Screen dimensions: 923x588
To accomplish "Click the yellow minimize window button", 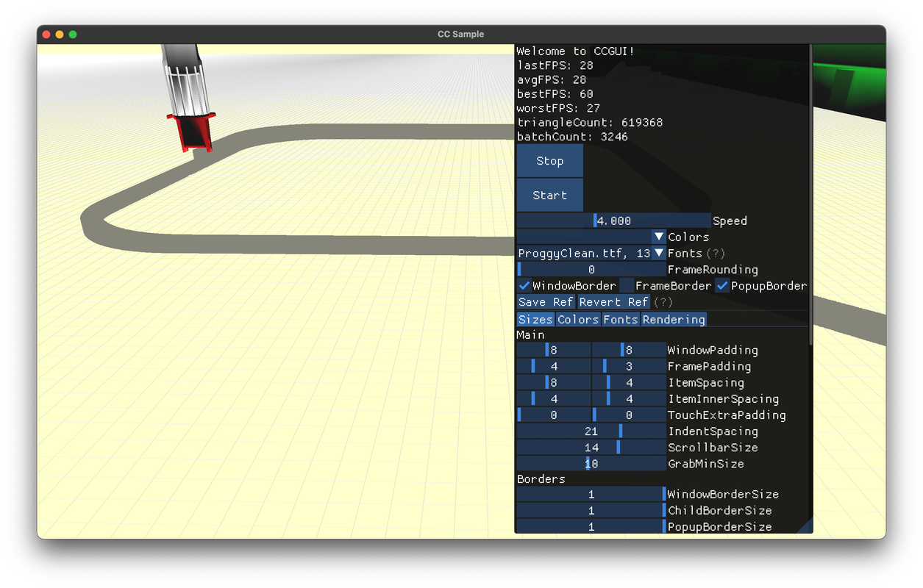I will [x=60, y=35].
